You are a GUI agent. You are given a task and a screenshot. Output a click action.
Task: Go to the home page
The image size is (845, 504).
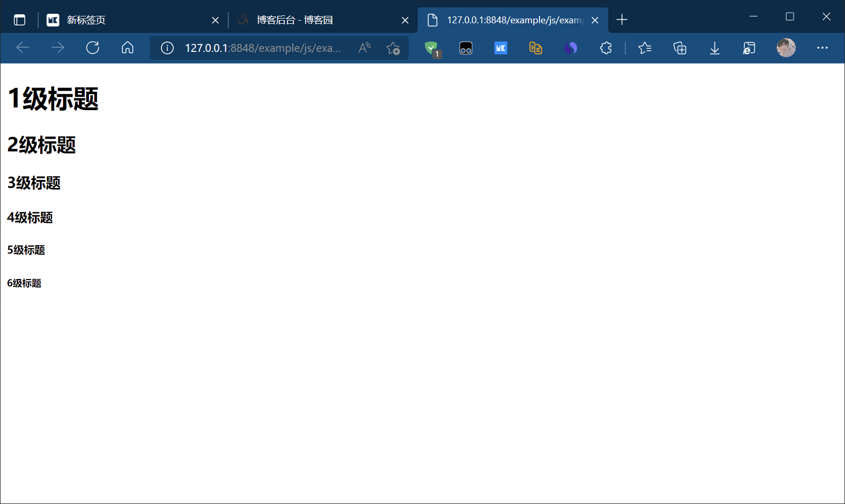click(128, 48)
